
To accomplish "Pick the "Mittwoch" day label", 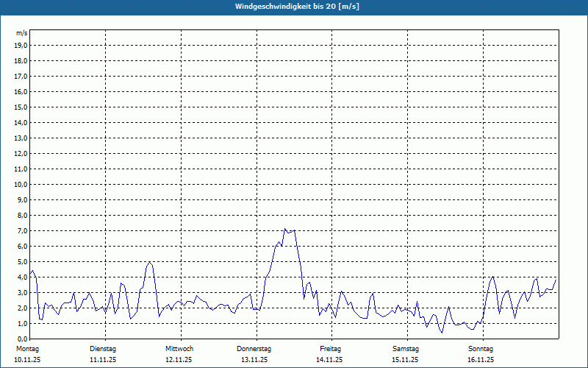I will [x=179, y=348].
